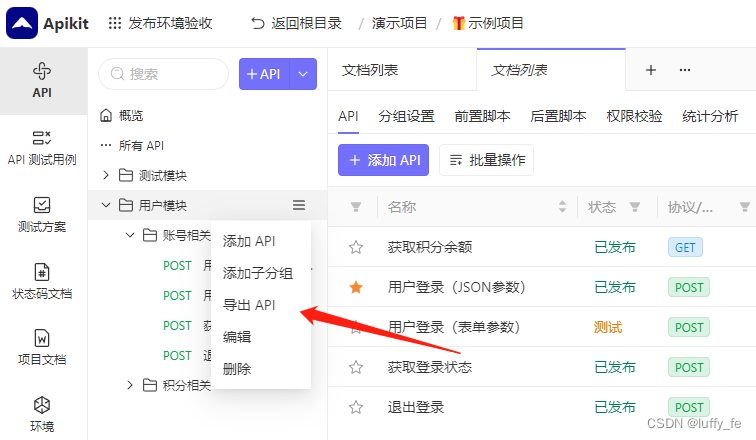
Task: Go to 返回根目录 breadcrumb
Action: [306, 23]
